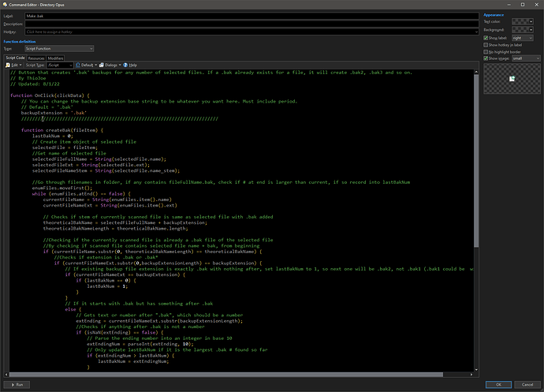Open the image size dropdown set to small
This screenshot has width=544, height=392.
[526, 58]
